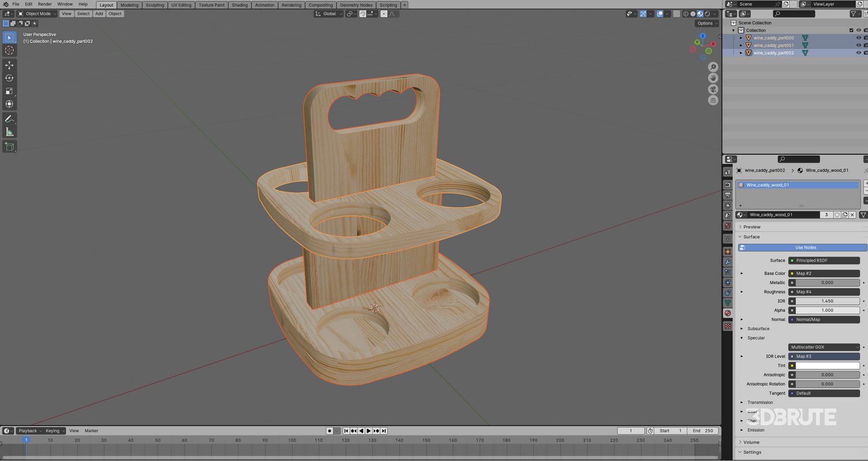Open the Add Cube tool
This screenshot has width=868, height=461.
pyautogui.click(x=9, y=146)
